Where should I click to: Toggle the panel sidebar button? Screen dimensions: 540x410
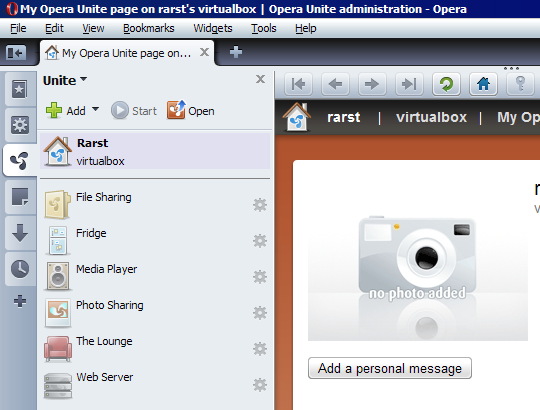[16, 53]
